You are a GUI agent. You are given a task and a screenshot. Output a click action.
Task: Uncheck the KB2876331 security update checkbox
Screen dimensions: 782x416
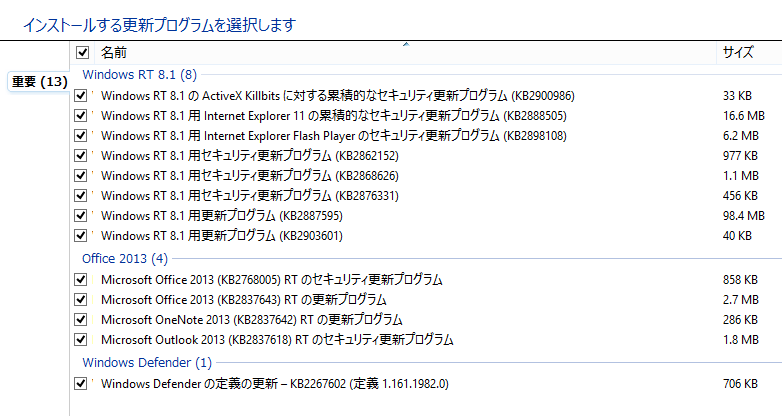(x=80, y=195)
